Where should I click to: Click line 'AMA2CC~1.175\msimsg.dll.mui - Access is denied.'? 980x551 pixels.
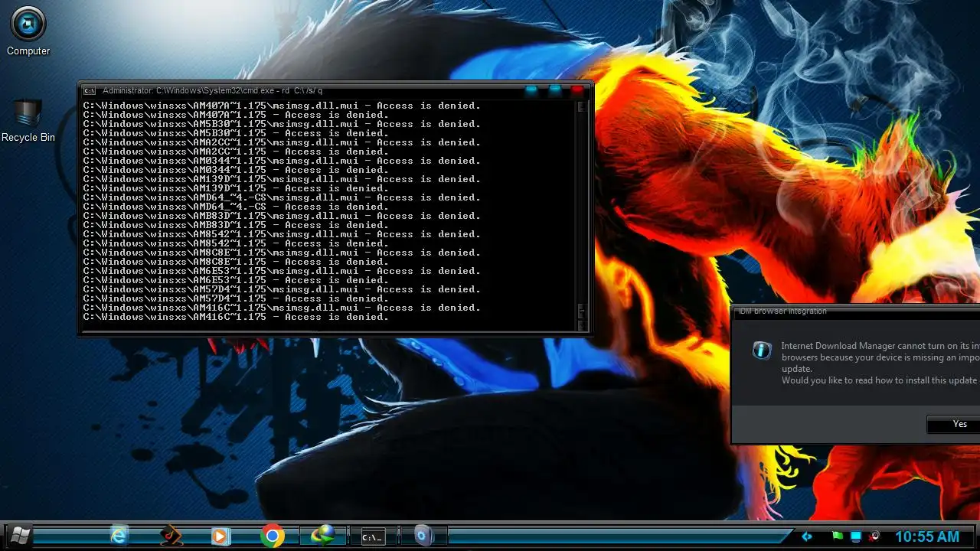[x=282, y=142]
